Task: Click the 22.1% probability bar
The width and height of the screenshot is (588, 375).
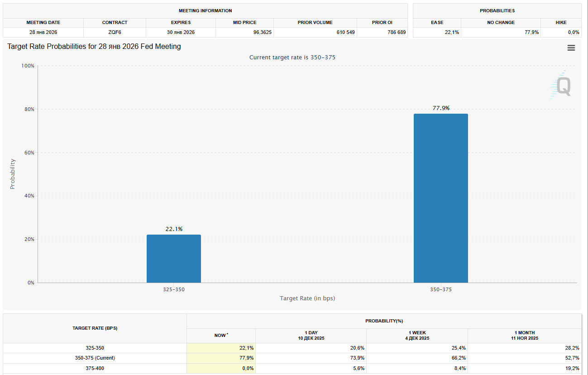Action: [x=173, y=258]
